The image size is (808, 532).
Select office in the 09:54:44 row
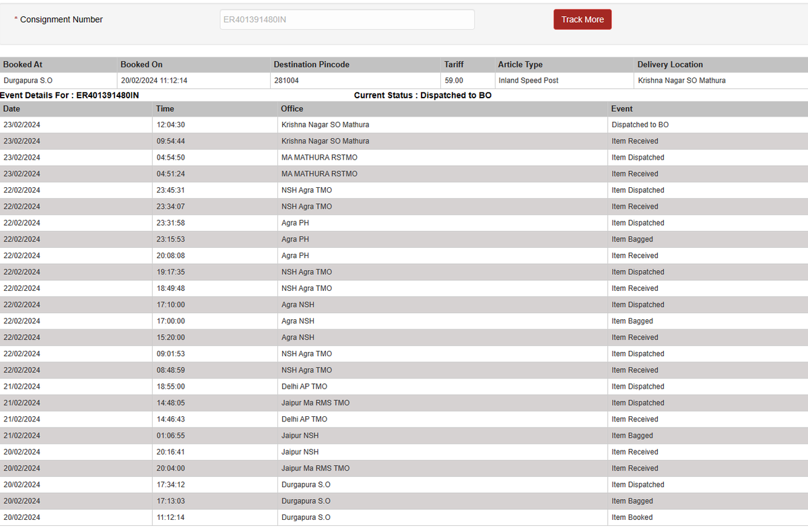[325, 141]
